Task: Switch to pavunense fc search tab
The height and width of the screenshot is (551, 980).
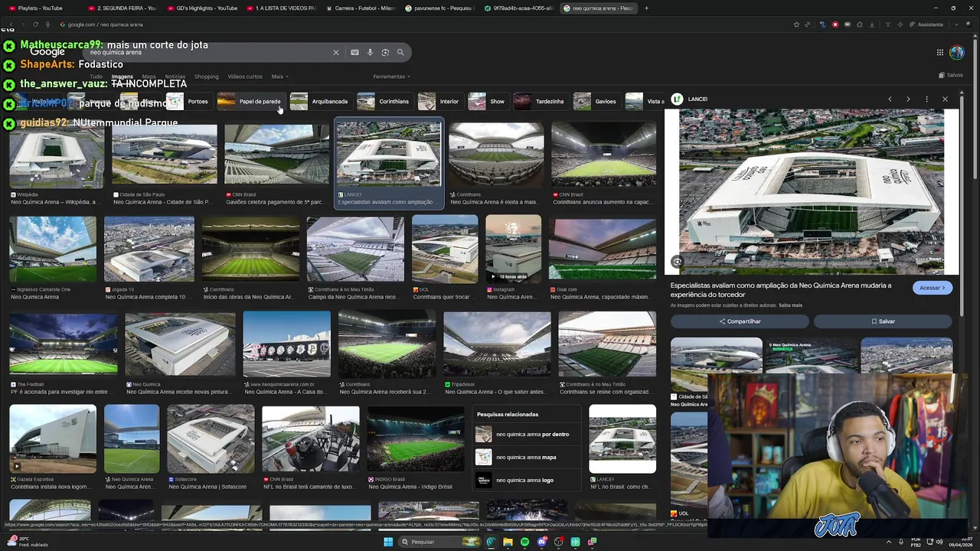Action: [440, 8]
